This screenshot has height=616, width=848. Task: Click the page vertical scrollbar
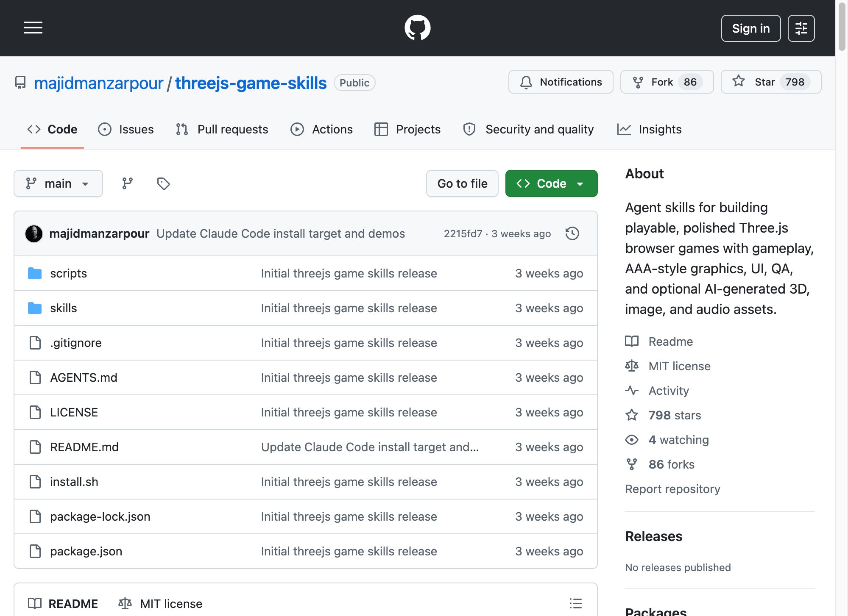(x=842, y=26)
